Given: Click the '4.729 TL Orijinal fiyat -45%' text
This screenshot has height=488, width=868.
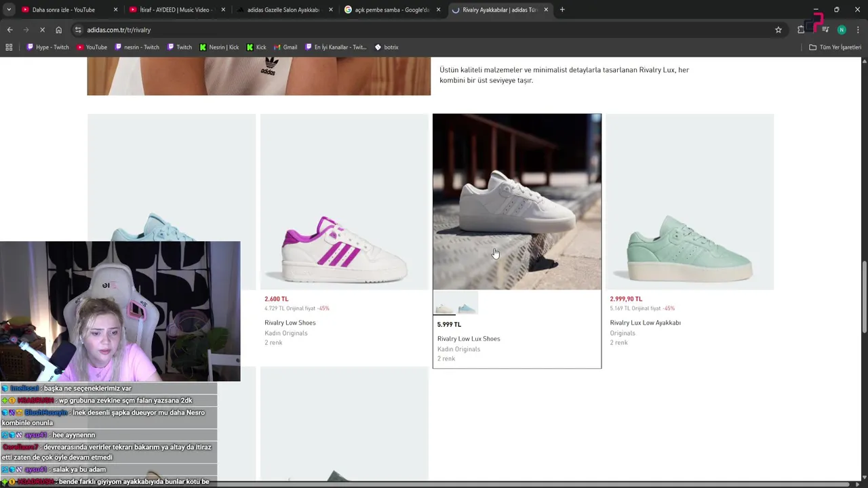Looking at the screenshot, I should click(x=296, y=308).
